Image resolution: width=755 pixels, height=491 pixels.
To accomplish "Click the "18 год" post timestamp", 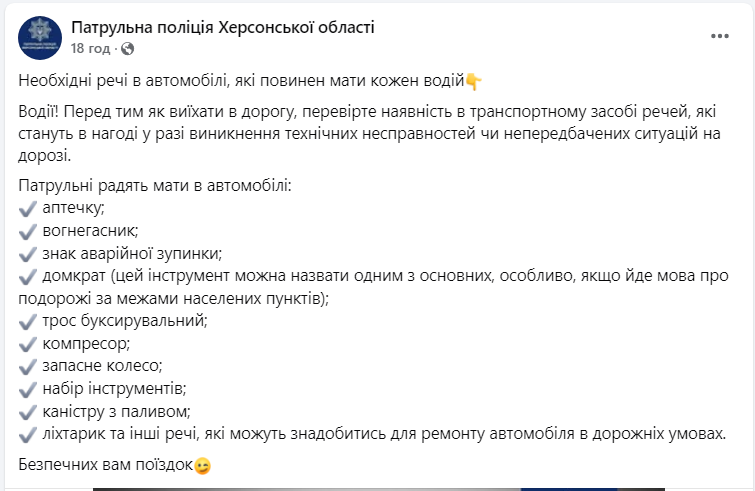I will pyautogui.click(x=91, y=48).
